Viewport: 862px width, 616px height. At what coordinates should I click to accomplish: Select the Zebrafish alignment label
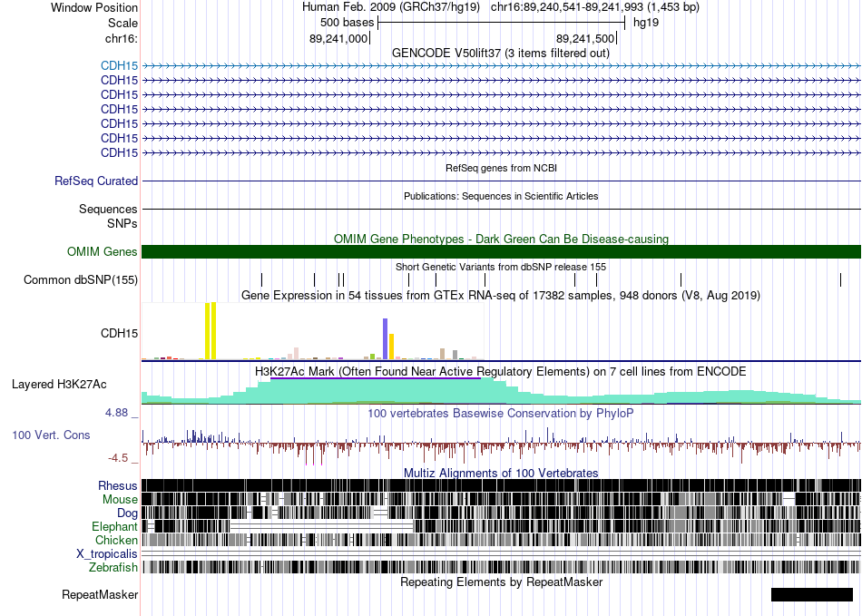(113, 568)
